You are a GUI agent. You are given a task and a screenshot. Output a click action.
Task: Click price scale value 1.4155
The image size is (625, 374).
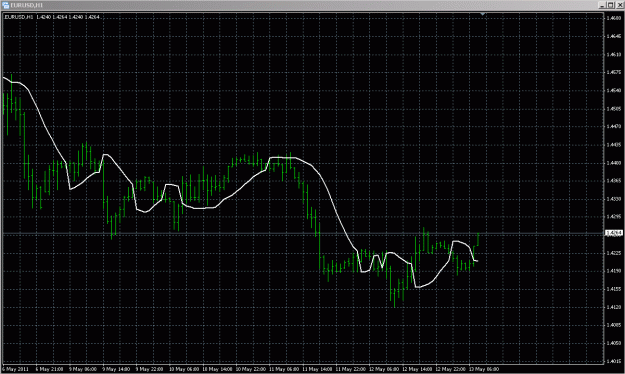pyautogui.click(x=613, y=289)
